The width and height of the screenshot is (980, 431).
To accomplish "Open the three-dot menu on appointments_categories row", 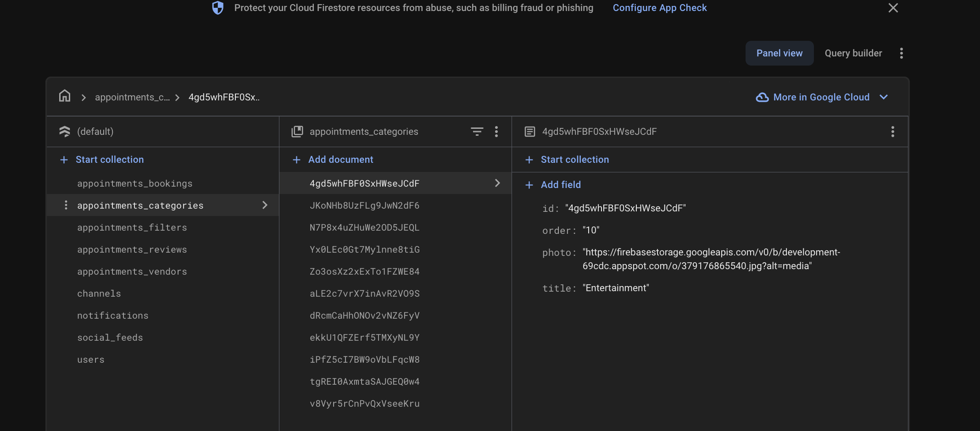I will pos(66,205).
